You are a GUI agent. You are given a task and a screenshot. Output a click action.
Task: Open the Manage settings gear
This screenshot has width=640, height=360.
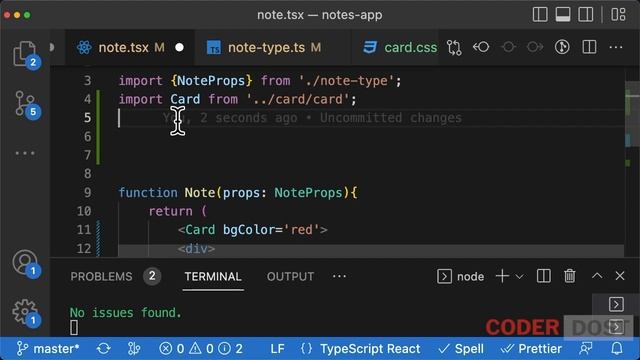coord(24,312)
